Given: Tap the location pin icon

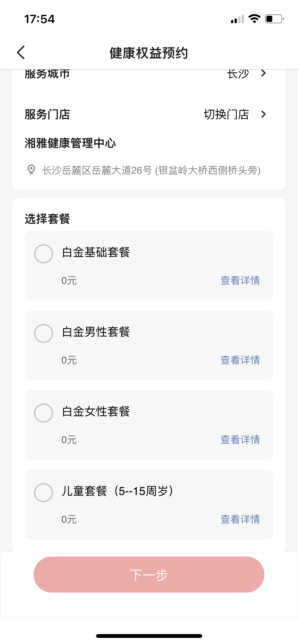Looking at the screenshot, I should [31, 170].
